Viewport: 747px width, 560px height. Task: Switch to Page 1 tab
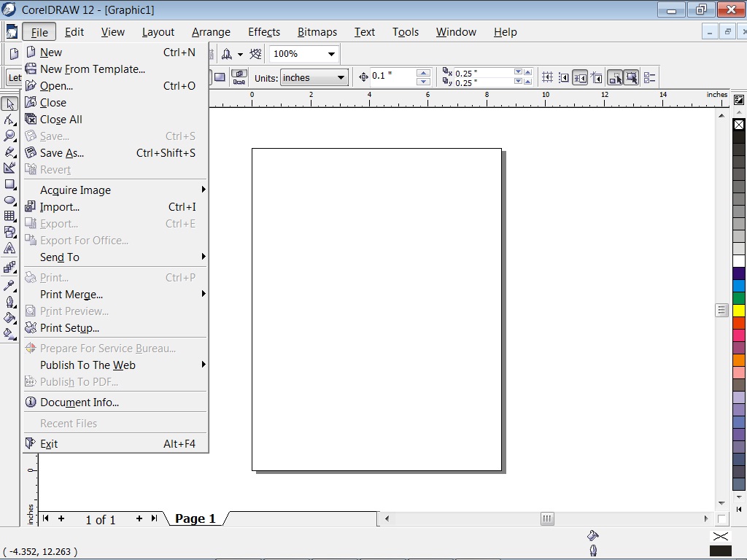point(196,518)
